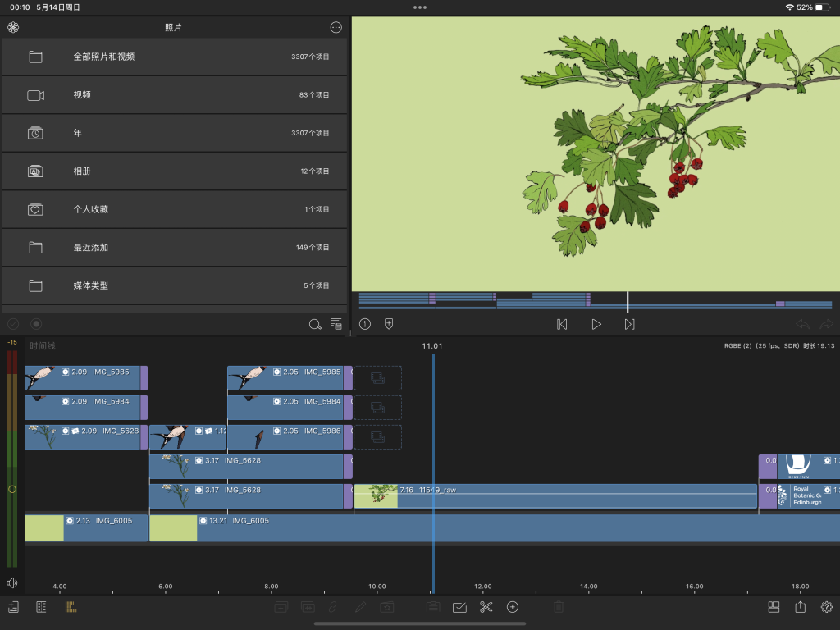This screenshot has width=840, height=630.
Task: Click the record circle icon in library
Action: tap(36, 324)
